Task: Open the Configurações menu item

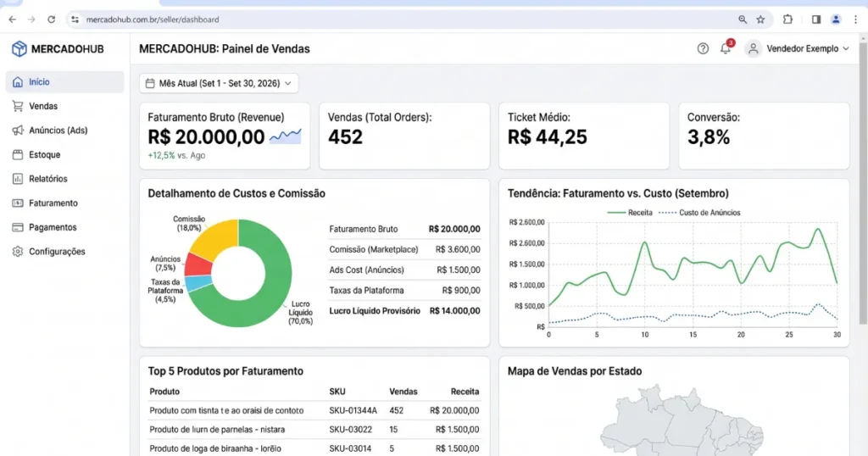Action: pyautogui.click(x=64, y=251)
